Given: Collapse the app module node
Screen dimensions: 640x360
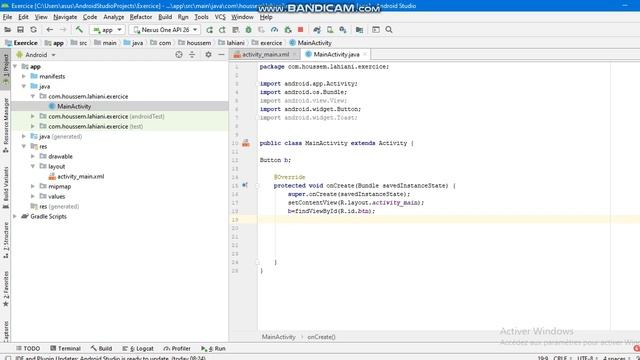Looking at the screenshot, I should (15, 66).
